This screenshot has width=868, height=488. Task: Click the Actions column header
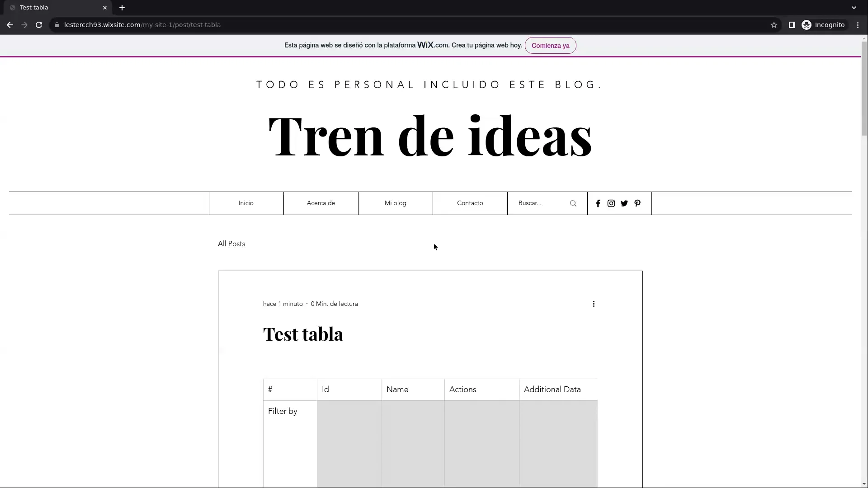[x=482, y=389]
